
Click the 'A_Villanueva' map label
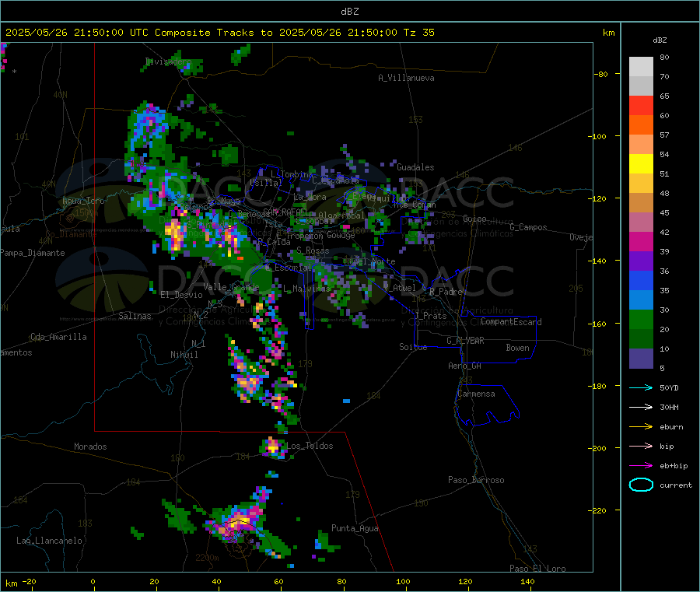point(406,78)
